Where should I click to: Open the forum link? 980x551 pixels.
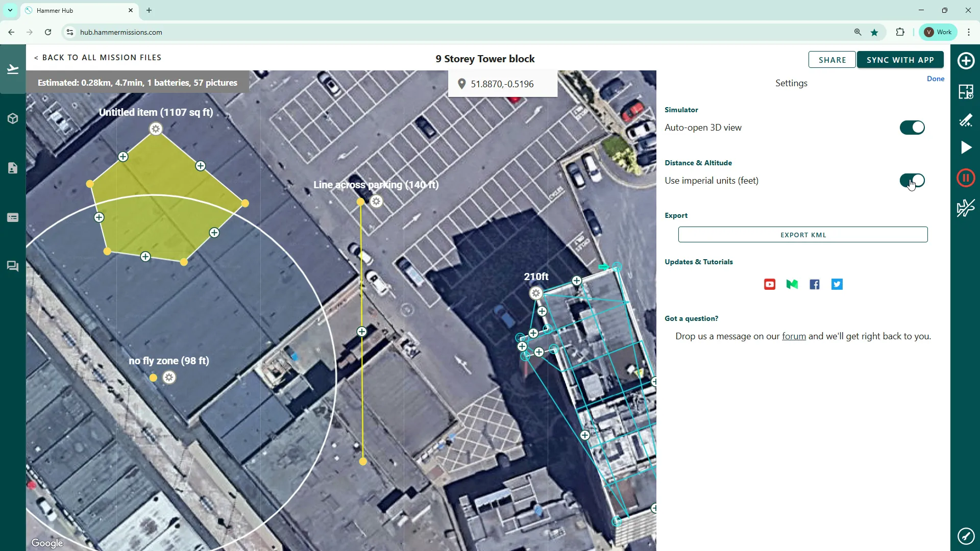point(794,336)
